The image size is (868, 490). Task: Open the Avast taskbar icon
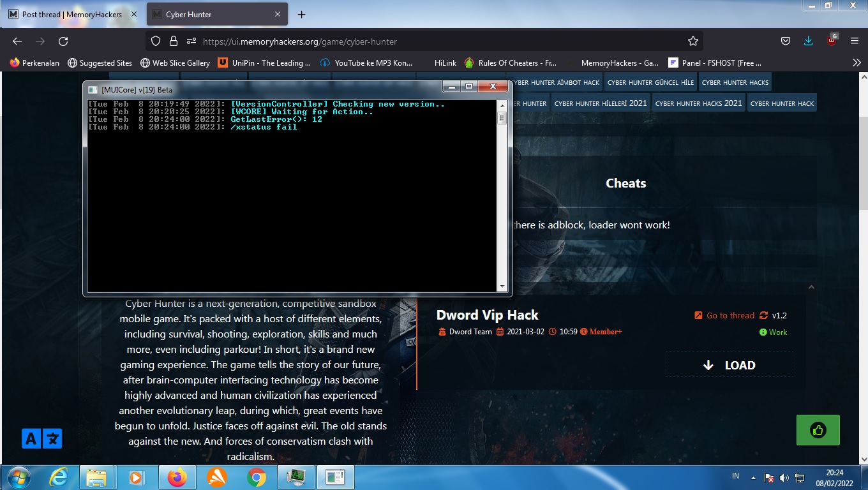click(x=217, y=477)
